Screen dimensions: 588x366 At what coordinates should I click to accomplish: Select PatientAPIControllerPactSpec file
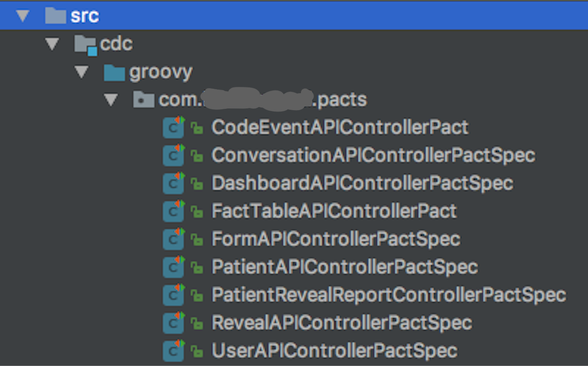345,267
